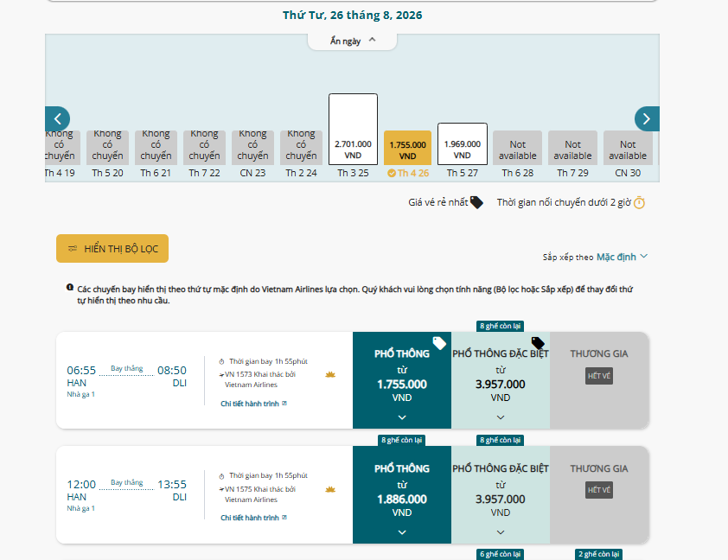Click the clock icon beside VN 1575 flight duration

coord(222,476)
